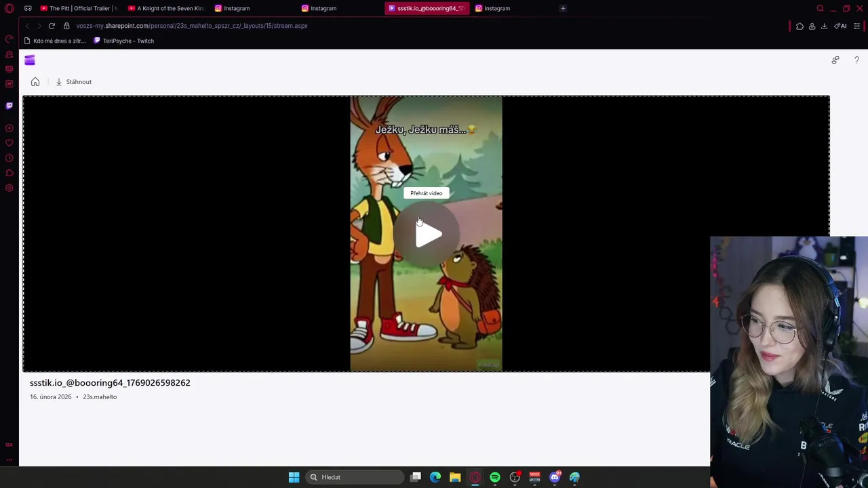Click the date 16. února 2026
The width and height of the screenshot is (868, 488).
50,397
